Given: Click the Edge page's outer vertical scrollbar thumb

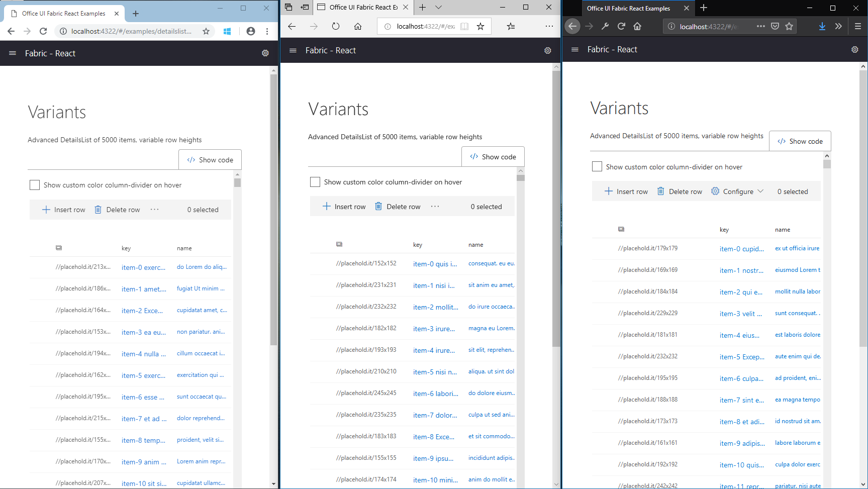Looking at the screenshot, I should tap(556, 209).
